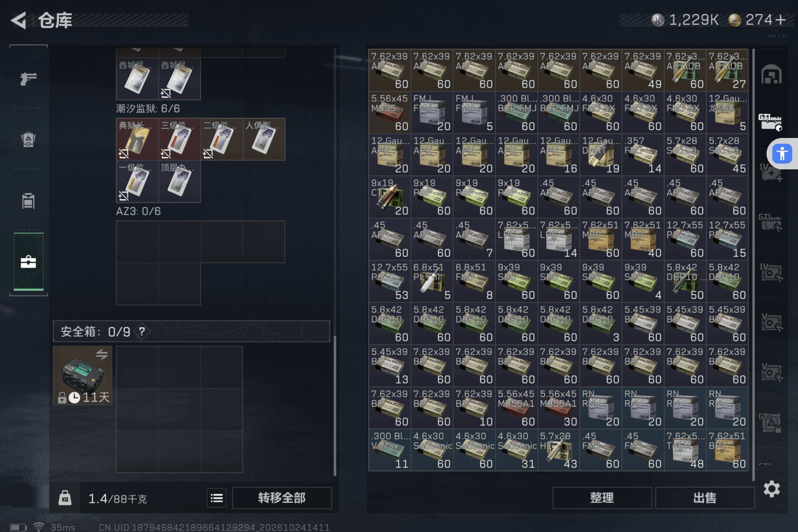Select the 7.62x3 AP SUB stack of 27

coord(727,70)
